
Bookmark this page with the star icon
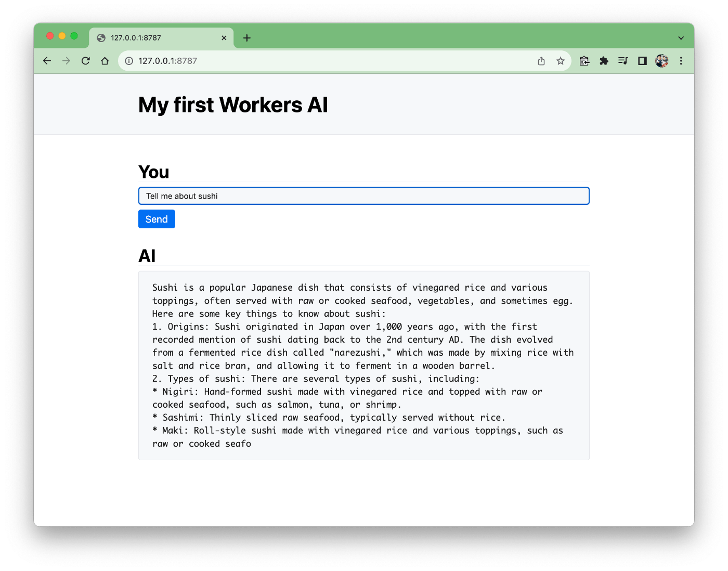point(560,61)
